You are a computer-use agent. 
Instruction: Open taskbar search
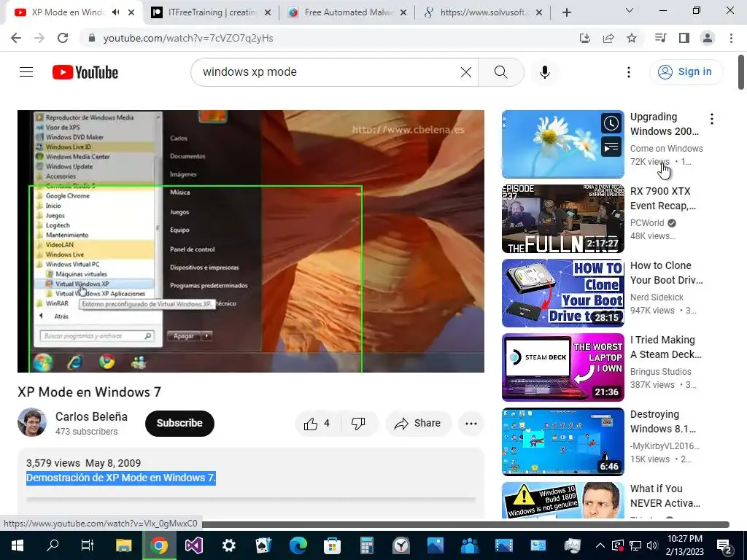(x=53, y=545)
